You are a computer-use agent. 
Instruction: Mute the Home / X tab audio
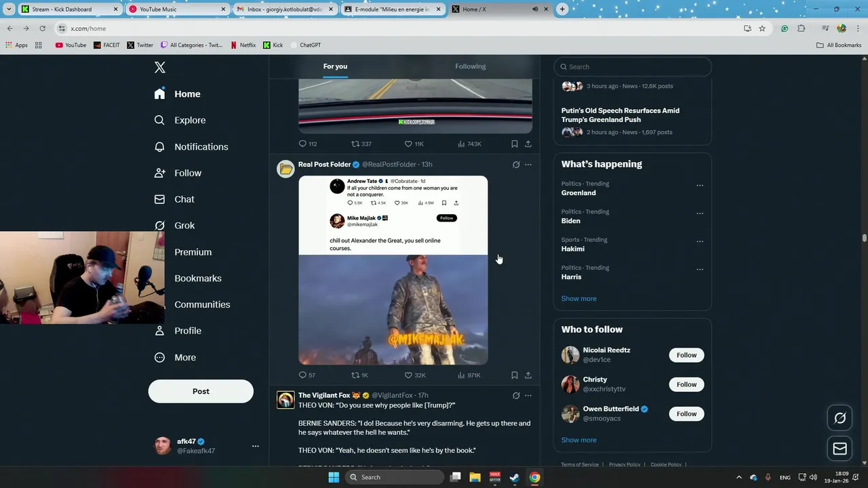535,9
